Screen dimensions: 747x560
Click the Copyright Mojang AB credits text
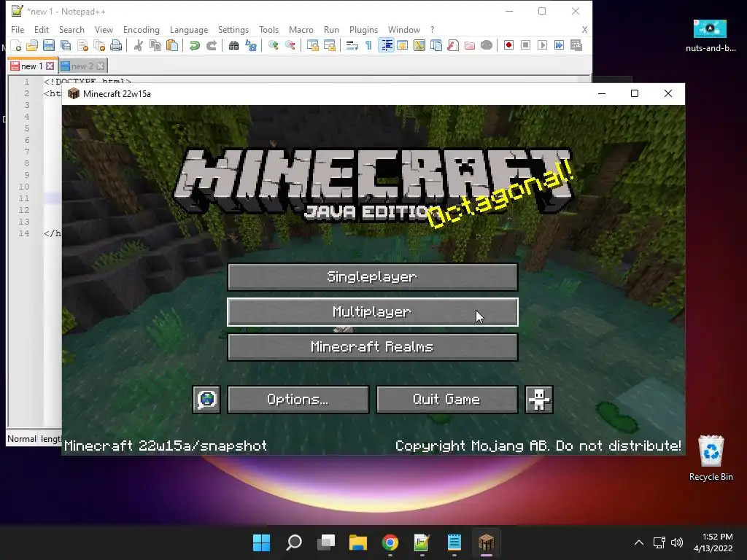[538, 446]
